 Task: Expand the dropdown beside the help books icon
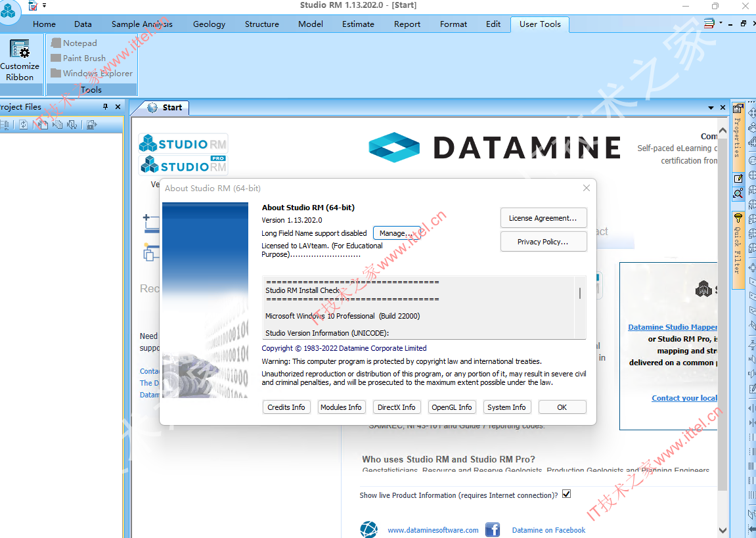[x=721, y=22]
